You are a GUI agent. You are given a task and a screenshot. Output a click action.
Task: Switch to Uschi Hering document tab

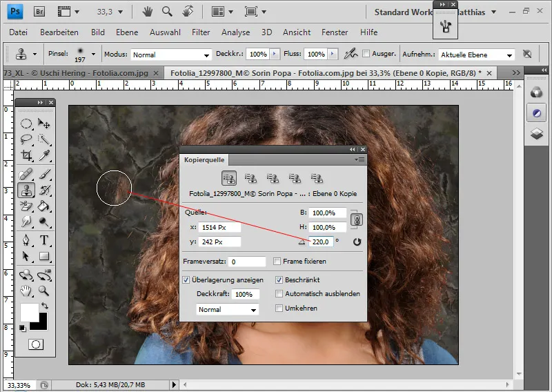point(76,73)
